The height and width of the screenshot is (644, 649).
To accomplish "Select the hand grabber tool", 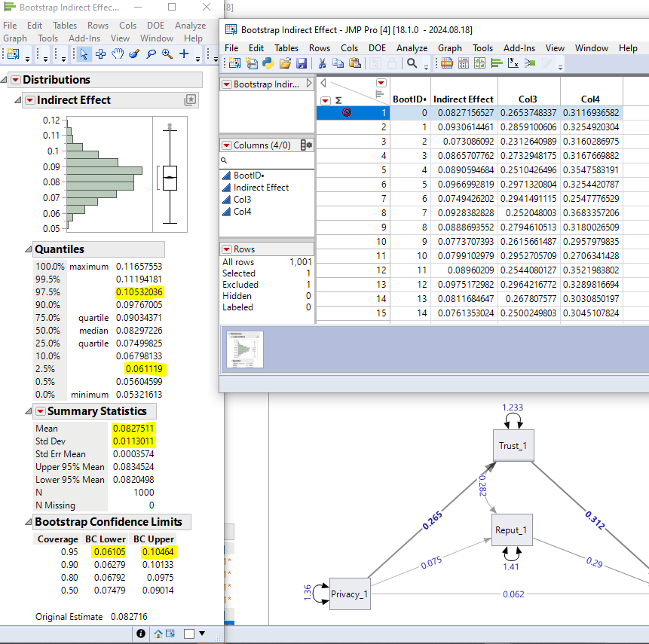I will click(x=118, y=53).
